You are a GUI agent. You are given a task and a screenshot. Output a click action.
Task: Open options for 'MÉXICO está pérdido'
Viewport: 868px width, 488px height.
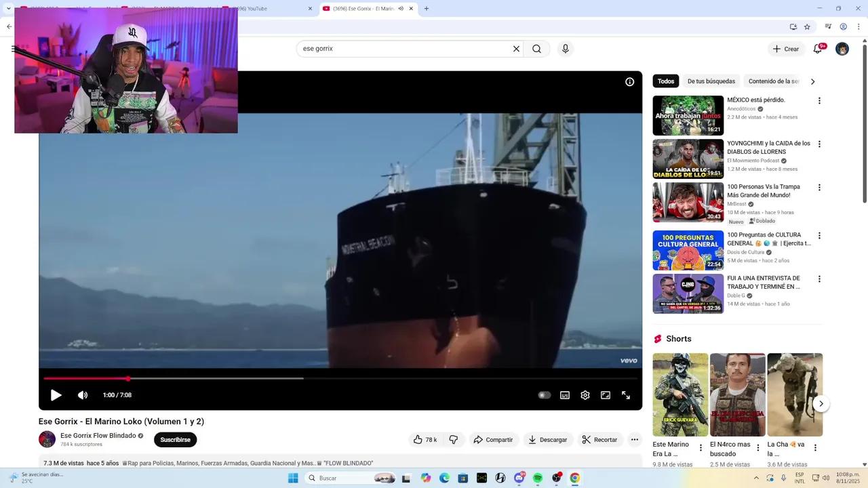pos(819,101)
